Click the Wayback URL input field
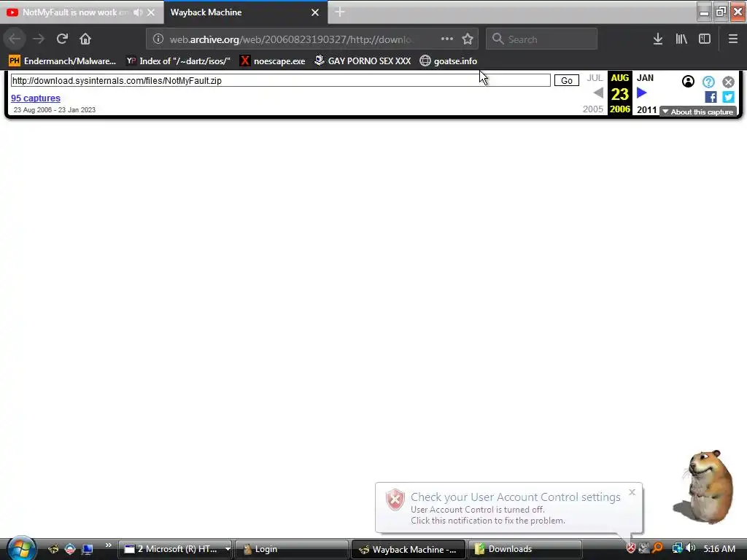Screen dimensions: 747x560 281,80
